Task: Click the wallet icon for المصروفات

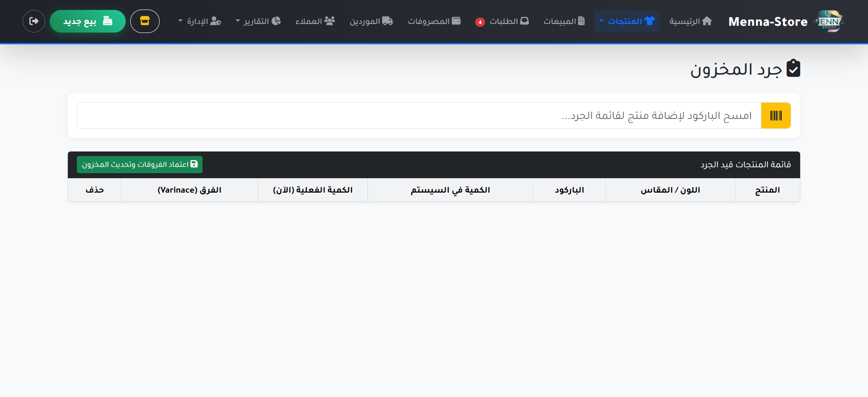Action: (x=456, y=21)
